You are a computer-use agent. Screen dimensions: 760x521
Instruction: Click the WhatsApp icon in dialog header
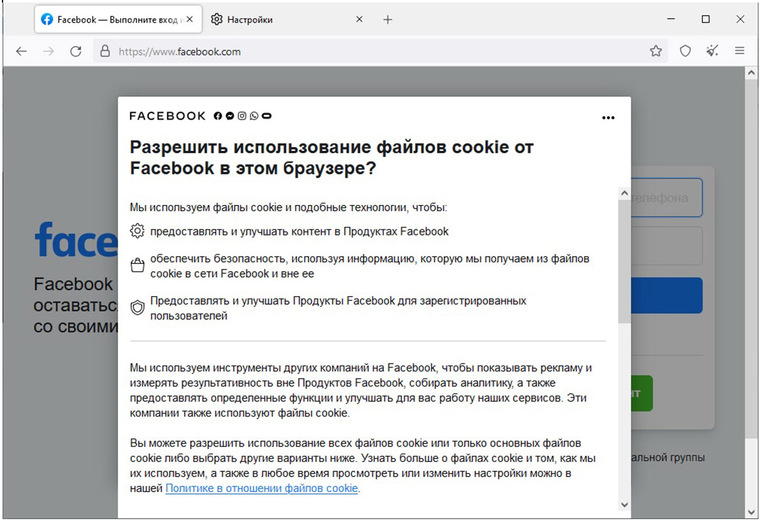(x=254, y=116)
